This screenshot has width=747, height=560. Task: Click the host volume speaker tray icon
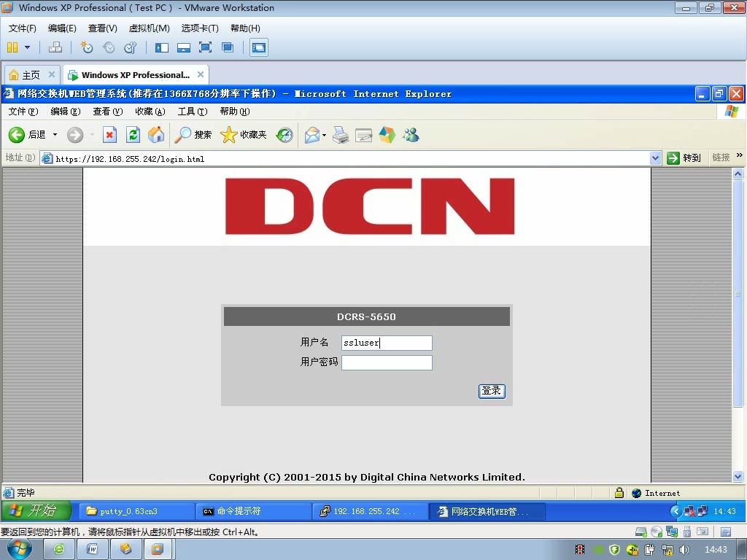pyautogui.click(x=684, y=550)
